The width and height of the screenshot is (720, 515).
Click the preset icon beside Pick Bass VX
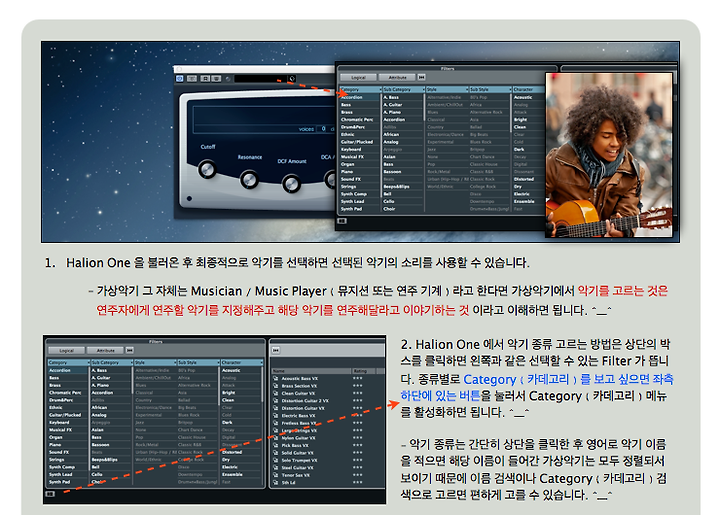[276, 445]
